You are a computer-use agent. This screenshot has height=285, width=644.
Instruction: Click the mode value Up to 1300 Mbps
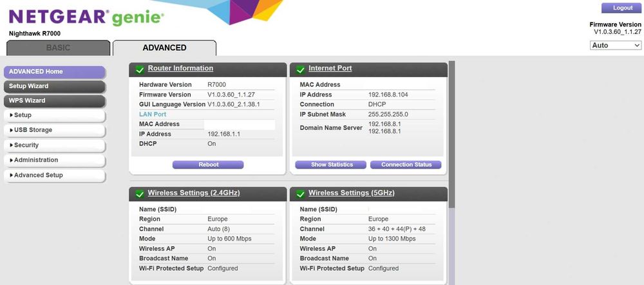(392, 239)
